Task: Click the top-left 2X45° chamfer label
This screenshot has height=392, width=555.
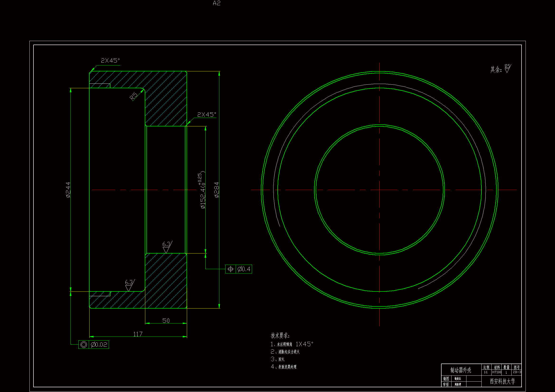Action: coord(110,61)
